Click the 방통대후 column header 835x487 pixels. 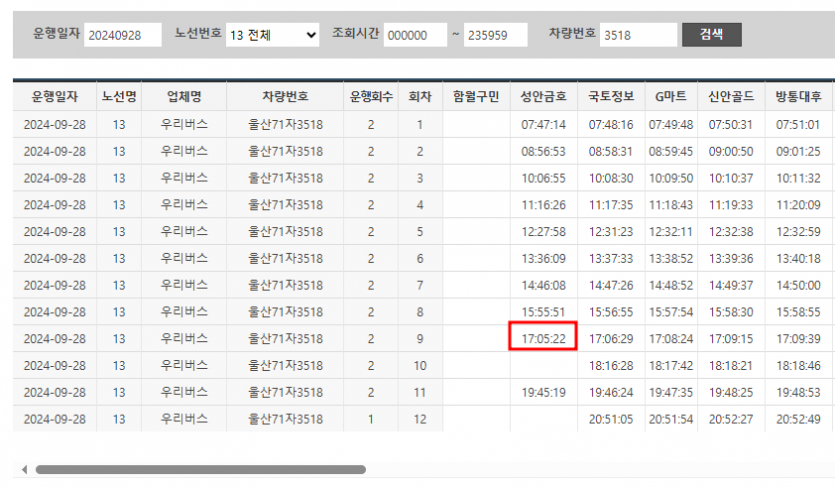point(798,97)
